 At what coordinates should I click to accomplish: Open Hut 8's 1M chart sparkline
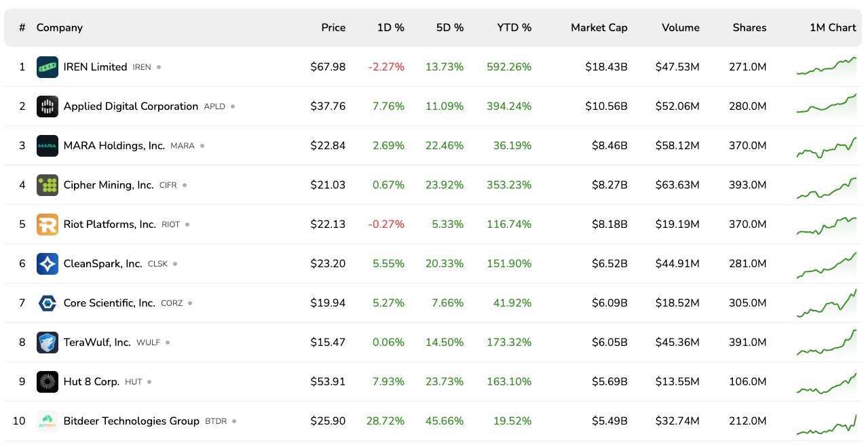click(827, 381)
